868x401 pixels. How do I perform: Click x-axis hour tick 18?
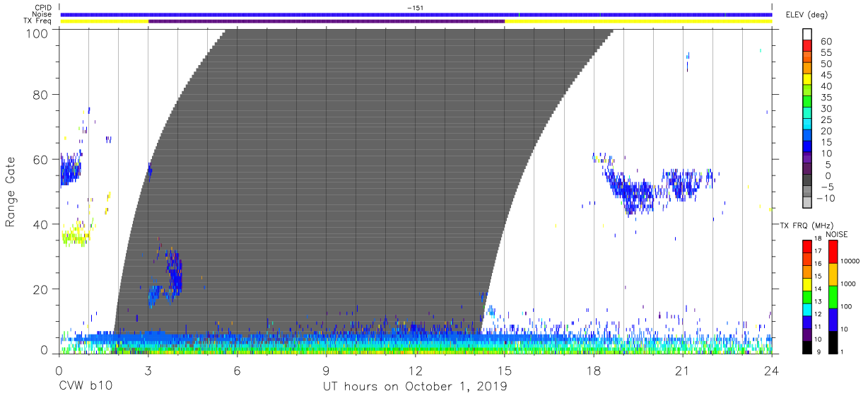click(594, 371)
